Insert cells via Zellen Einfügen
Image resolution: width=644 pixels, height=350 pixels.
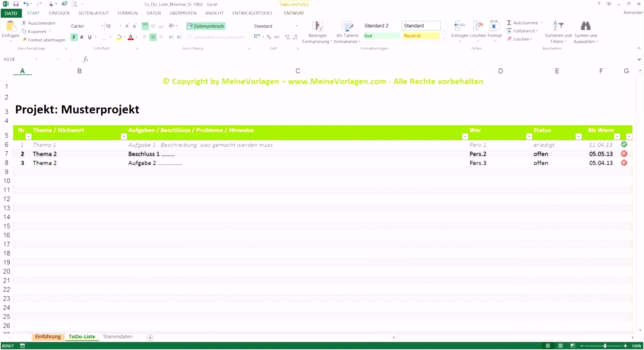click(460, 31)
